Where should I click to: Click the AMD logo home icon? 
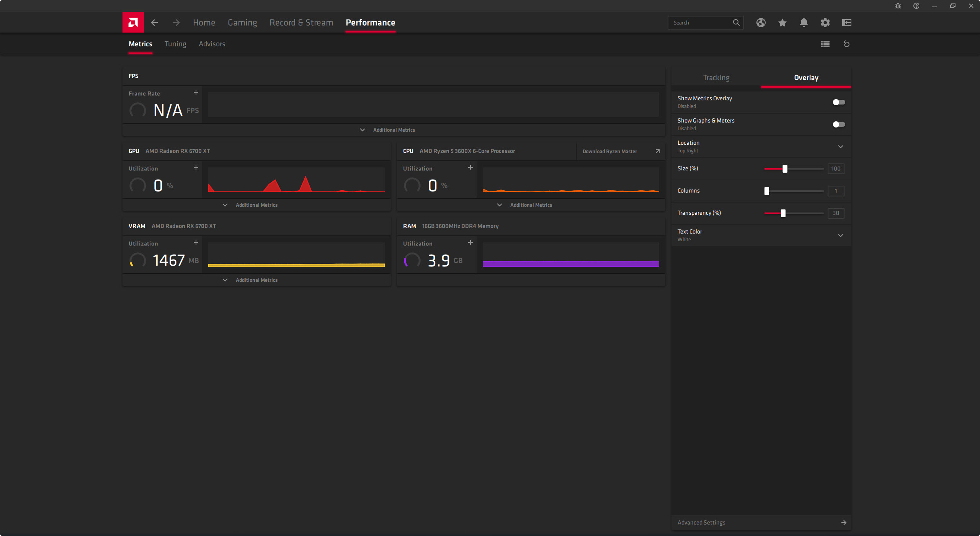coord(133,23)
